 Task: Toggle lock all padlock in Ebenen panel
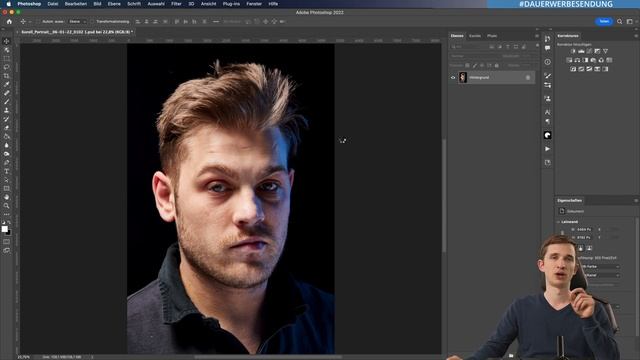(x=497, y=66)
